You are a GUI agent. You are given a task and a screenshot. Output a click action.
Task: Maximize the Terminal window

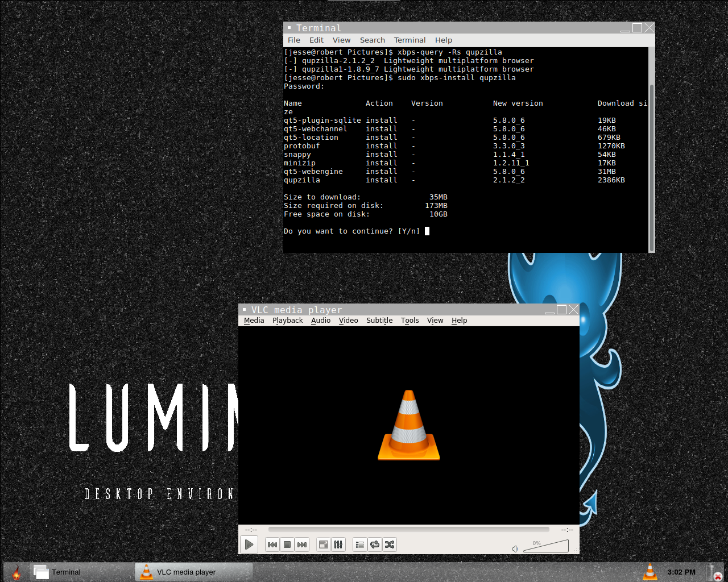click(x=638, y=28)
